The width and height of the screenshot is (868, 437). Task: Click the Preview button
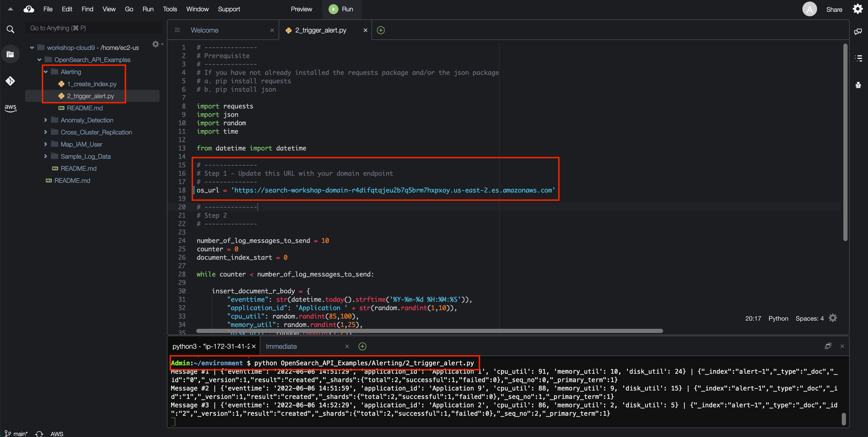[x=301, y=9]
